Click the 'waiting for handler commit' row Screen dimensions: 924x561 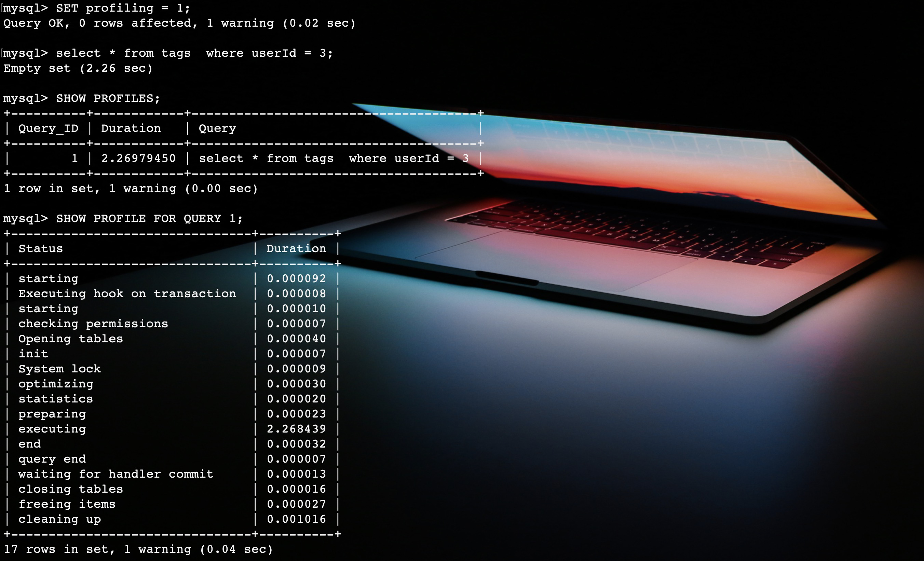pos(116,474)
